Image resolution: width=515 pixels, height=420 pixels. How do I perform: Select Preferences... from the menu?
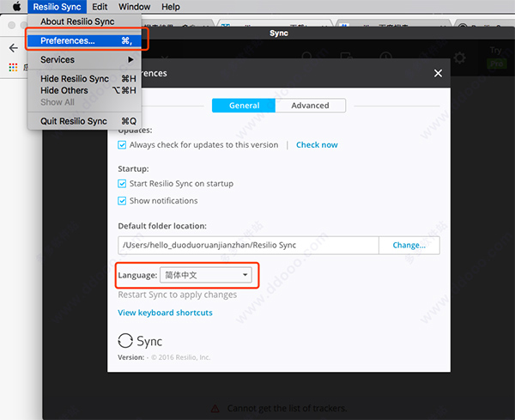[84, 40]
